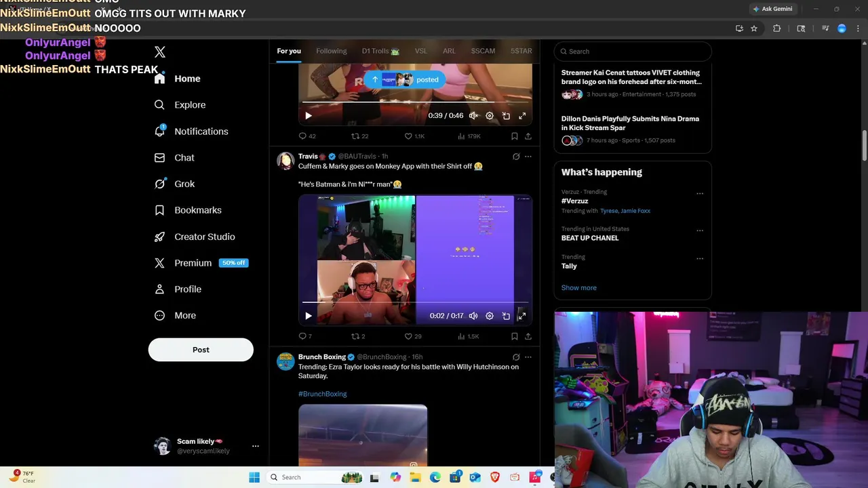Screen dimensions: 868x488
Task: Bookmark the Travis post
Action: pyautogui.click(x=515, y=336)
